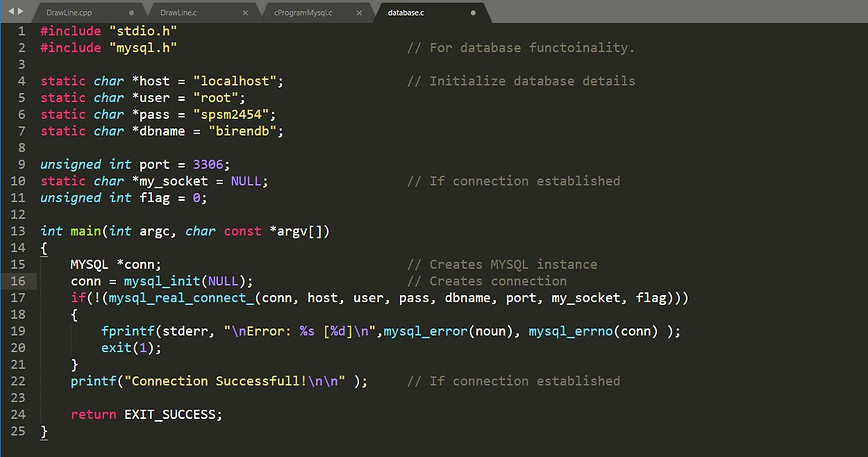Click the "For database functoinality" comment
868x457 pixels.
(521, 48)
